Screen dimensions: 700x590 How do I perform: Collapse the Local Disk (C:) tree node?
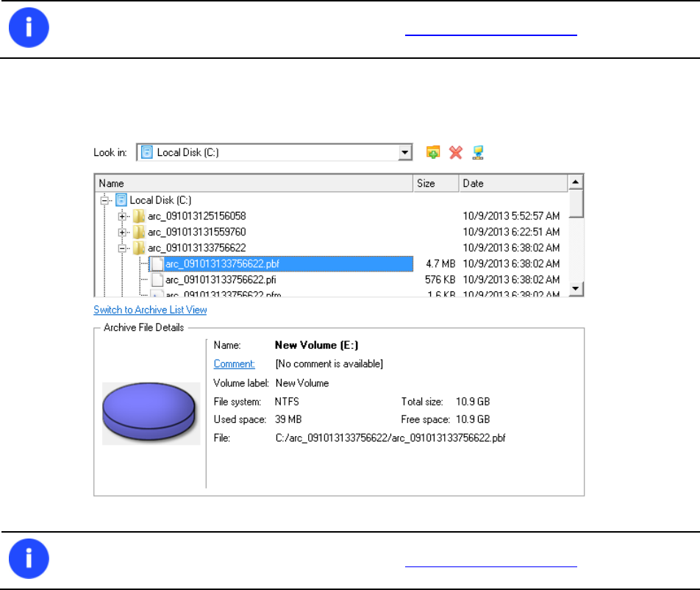coord(104,200)
